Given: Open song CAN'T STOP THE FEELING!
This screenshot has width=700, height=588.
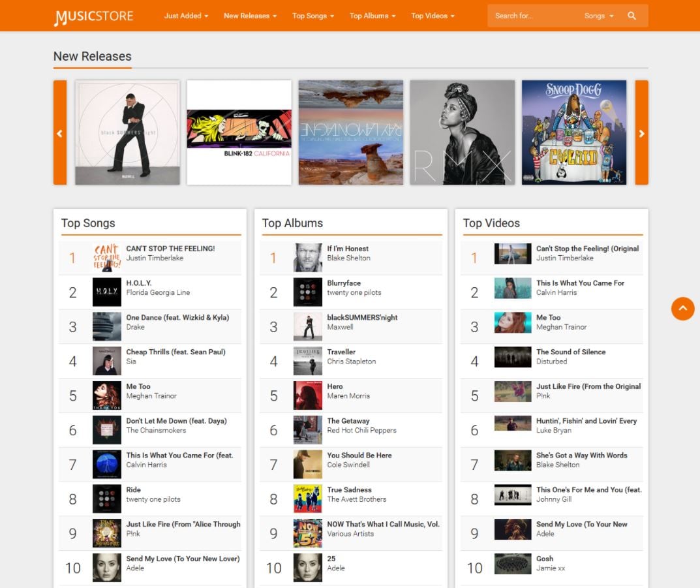Looking at the screenshot, I should pos(170,249).
